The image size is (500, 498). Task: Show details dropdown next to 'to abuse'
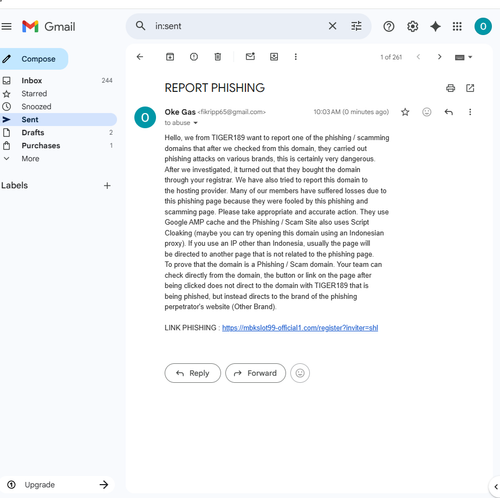pos(196,123)
